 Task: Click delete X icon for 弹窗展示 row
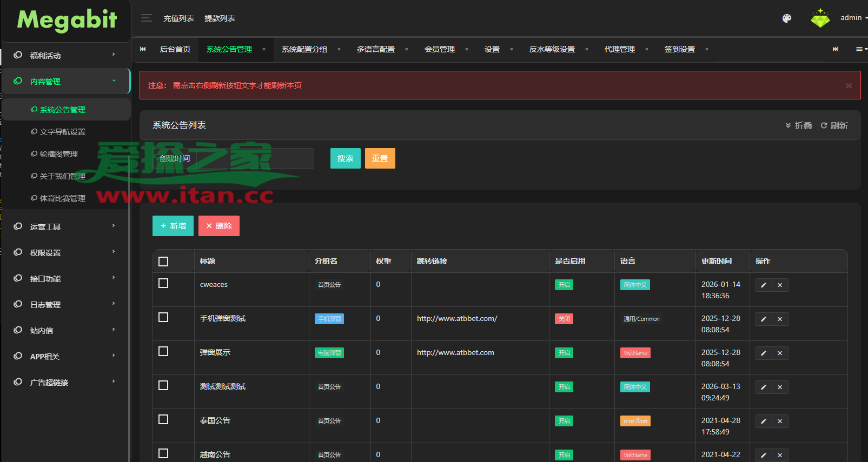coord(780,353)
